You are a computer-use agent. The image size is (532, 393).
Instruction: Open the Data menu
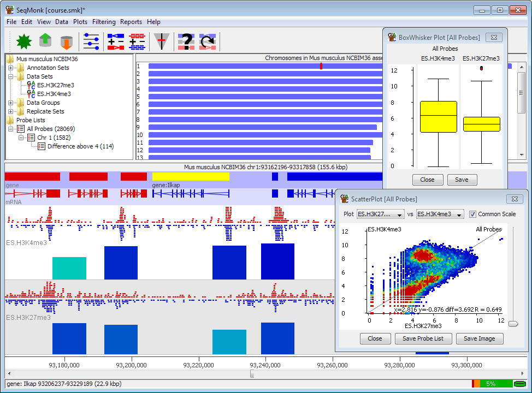pyautogui.click(x=61, y=22)
